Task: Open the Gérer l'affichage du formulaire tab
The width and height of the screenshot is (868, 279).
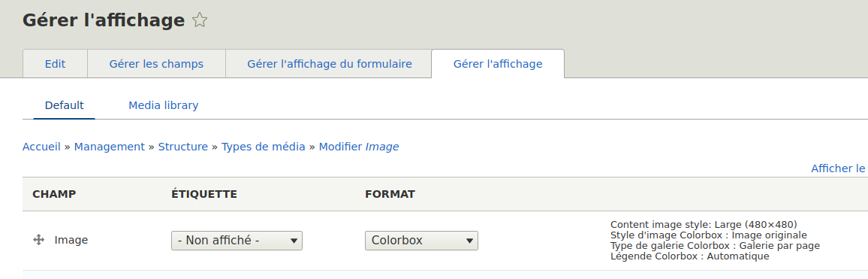Action: (x=330, y=64)
